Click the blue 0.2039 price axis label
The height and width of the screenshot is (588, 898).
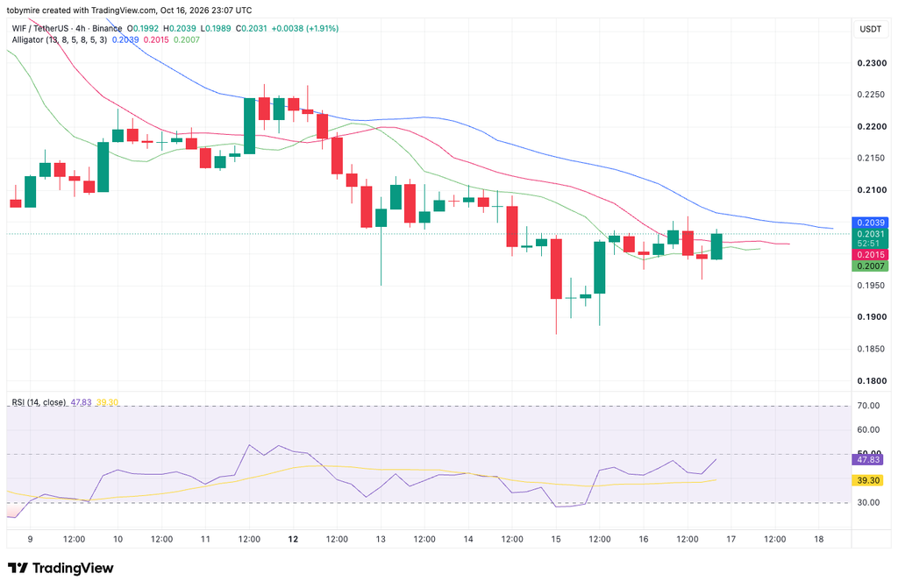click(x=870, y=223)
